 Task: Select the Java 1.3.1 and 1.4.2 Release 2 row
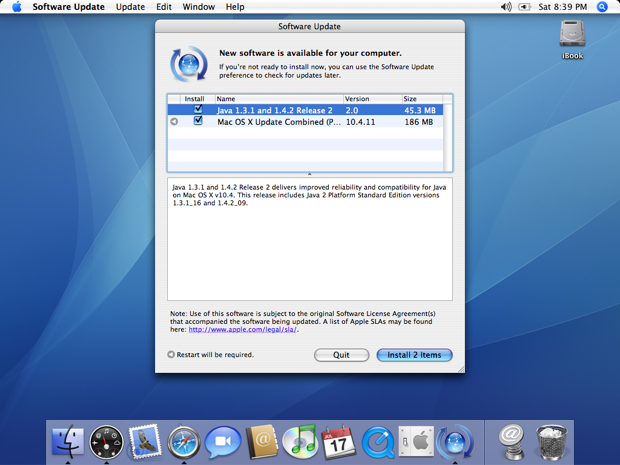(x=305, y=110)
